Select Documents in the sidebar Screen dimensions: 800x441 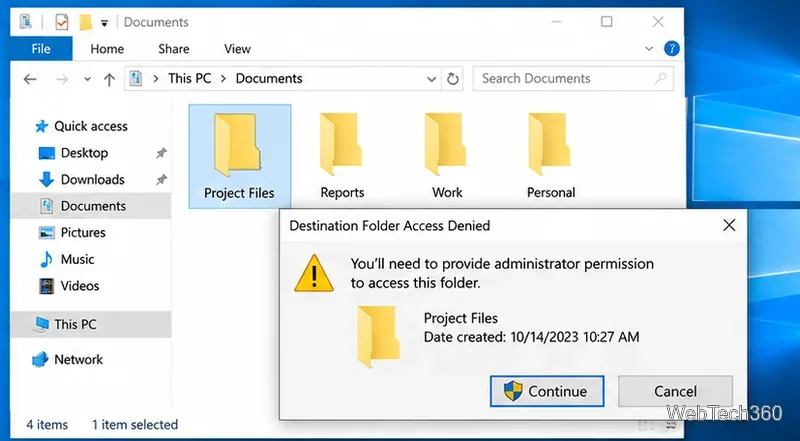[90, 206]
